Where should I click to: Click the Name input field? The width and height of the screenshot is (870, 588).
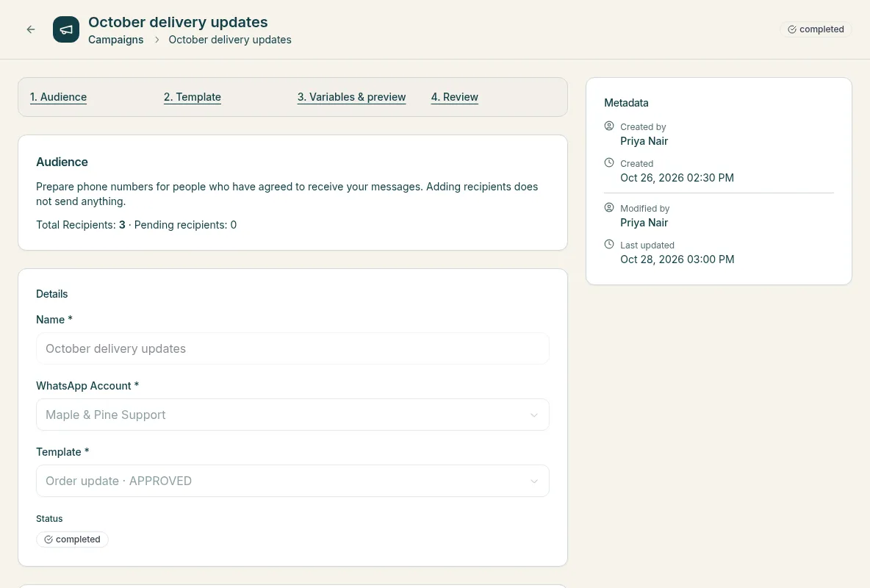pyautogui.click(x=292, y=348)
